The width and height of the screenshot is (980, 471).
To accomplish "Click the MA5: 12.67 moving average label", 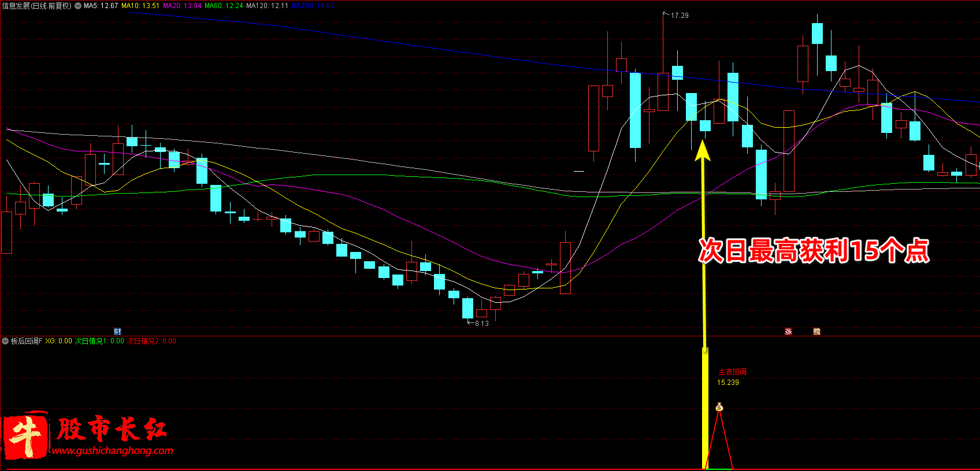I will 101,6.
